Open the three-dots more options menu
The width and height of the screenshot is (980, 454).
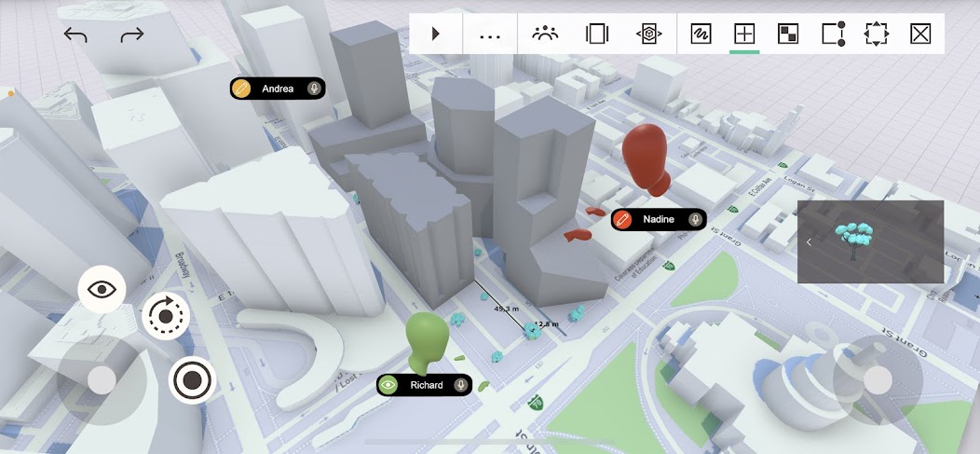click(x=490, y=37)
